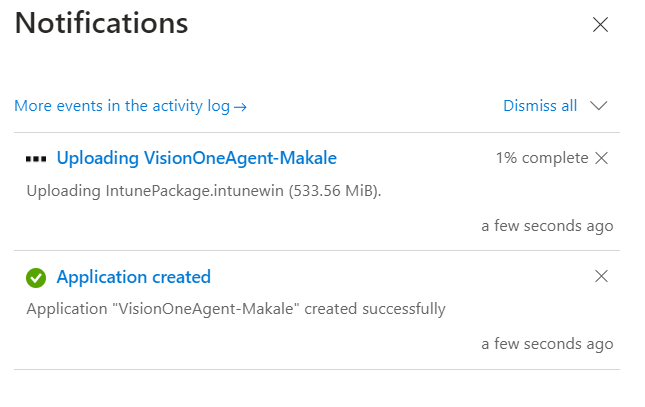Close the Notifications panel

600,25
